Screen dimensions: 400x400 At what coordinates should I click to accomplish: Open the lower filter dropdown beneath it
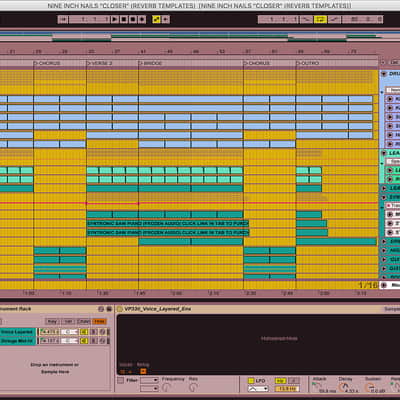(x=149, y=389)
